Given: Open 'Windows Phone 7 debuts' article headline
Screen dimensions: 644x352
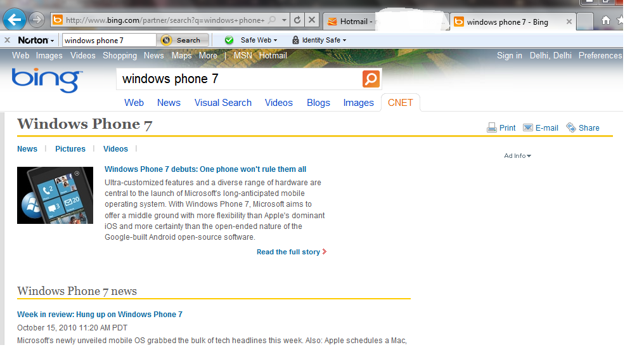Looking at the screenshot, I should click(x=205, y=169).
